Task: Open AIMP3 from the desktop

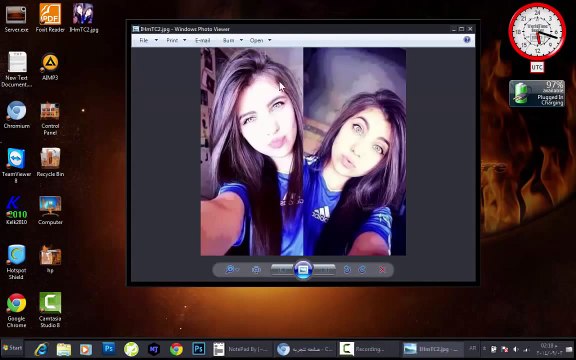Action: point(50,67)
